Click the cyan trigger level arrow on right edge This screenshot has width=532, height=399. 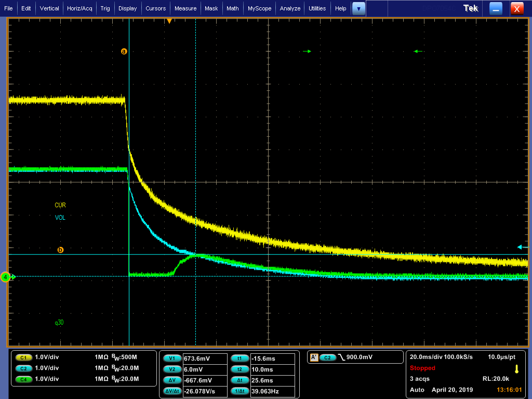click(x=520, y=247)
